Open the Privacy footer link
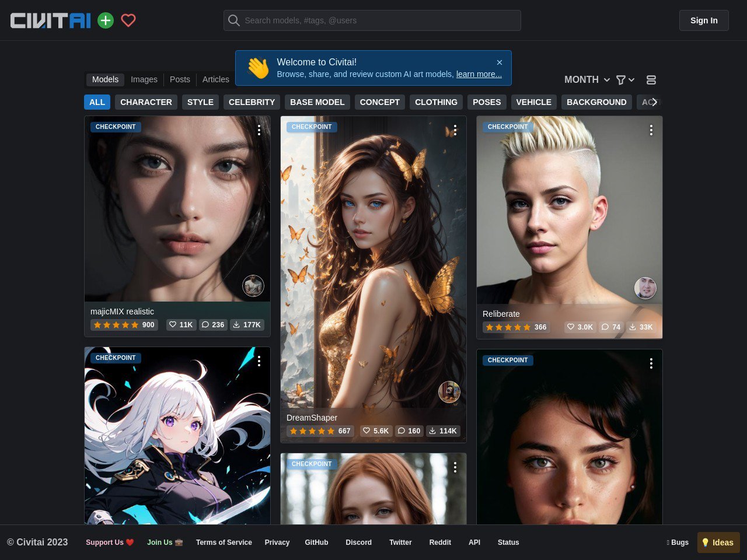747x560 pixels. pyautogui.click(x=277, y=542)
